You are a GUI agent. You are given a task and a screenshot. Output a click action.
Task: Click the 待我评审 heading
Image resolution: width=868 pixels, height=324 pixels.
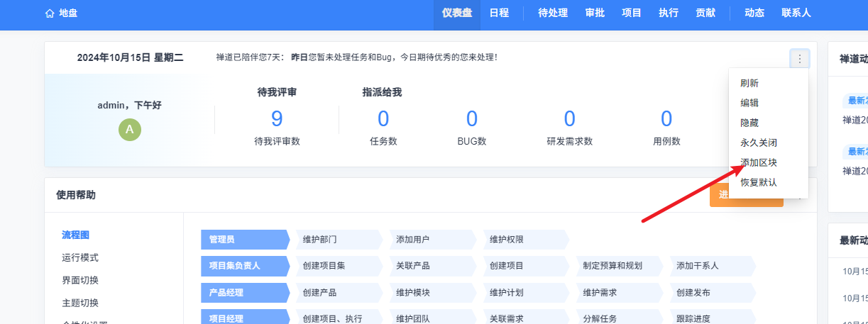(277, 91)
